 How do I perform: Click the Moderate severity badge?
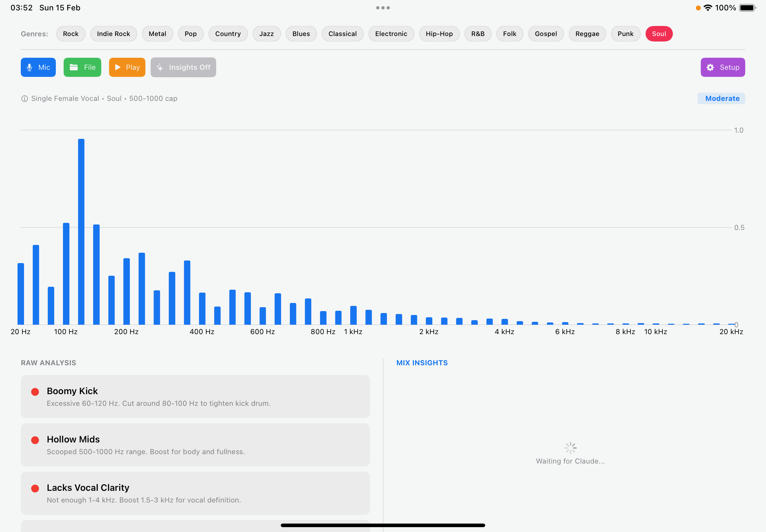(721, 99)
